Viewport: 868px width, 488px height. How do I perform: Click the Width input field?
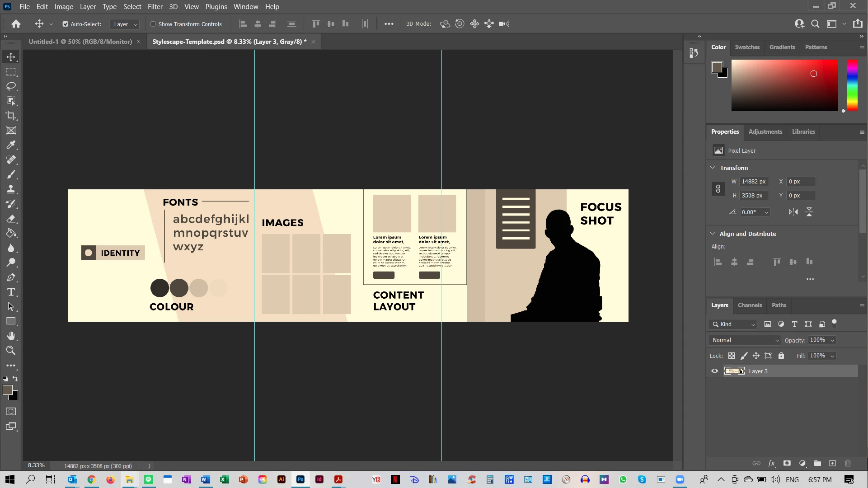tap(754, 182)
